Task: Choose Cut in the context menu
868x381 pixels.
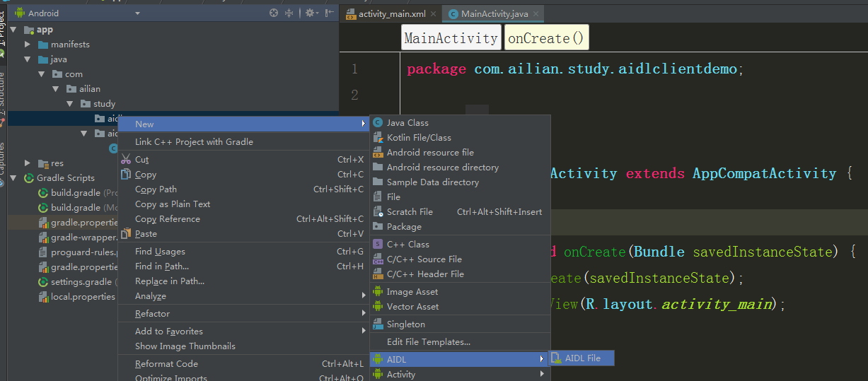Action: pos(244,160)
